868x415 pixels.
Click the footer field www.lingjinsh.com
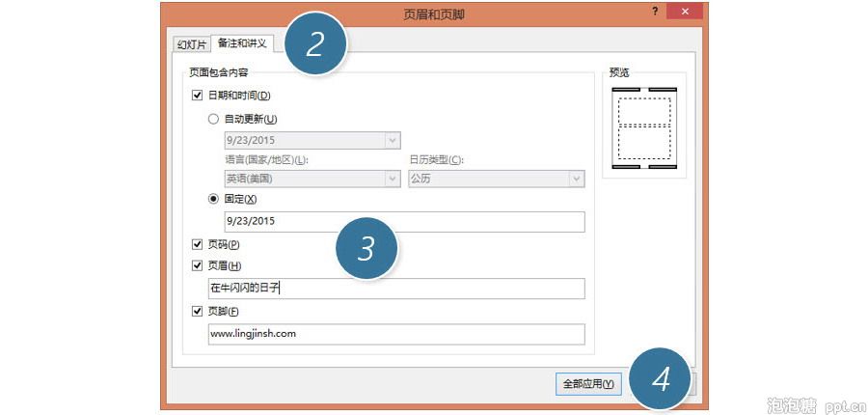[396, 334]
